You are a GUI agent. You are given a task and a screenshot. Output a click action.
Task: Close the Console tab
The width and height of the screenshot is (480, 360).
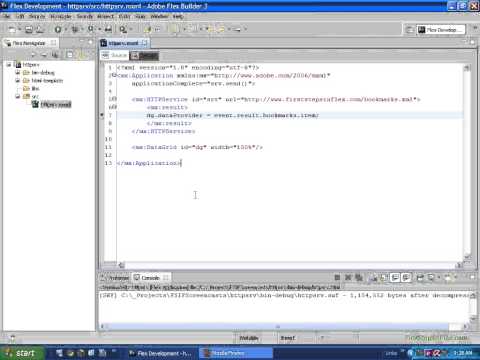pyautogui.click(x=166, y=277)
